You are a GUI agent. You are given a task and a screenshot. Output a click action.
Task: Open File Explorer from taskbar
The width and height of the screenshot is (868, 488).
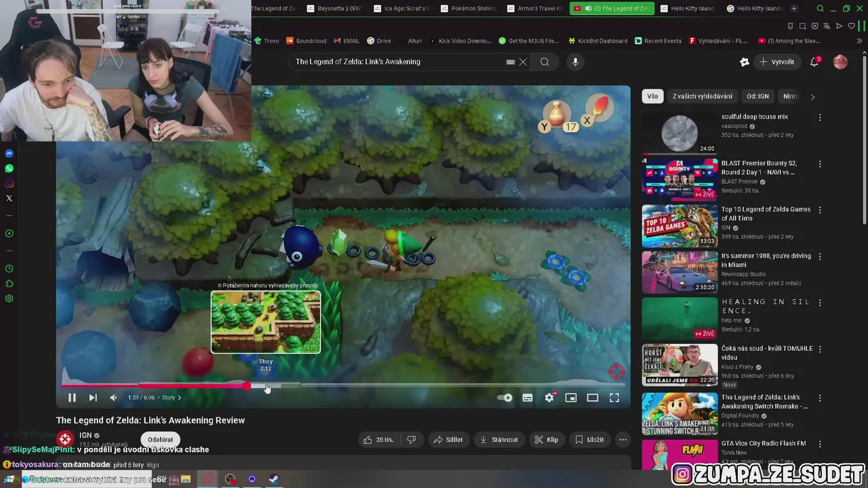[x=186, y=479]
